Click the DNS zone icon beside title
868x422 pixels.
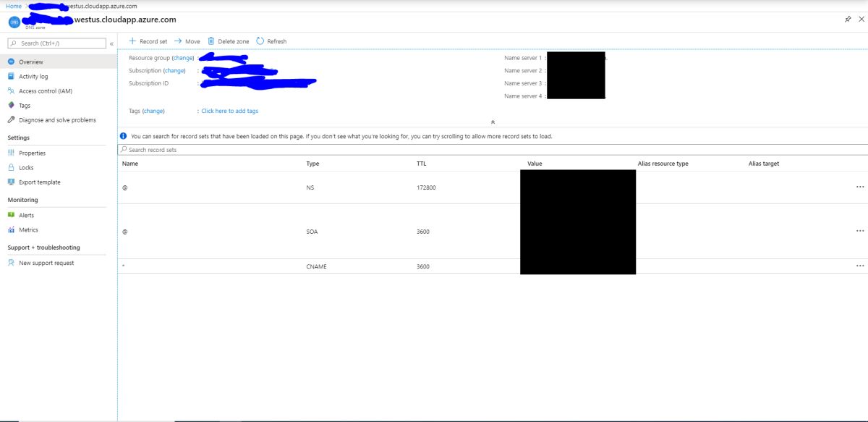pyautogui.click(x=14, y=21)
